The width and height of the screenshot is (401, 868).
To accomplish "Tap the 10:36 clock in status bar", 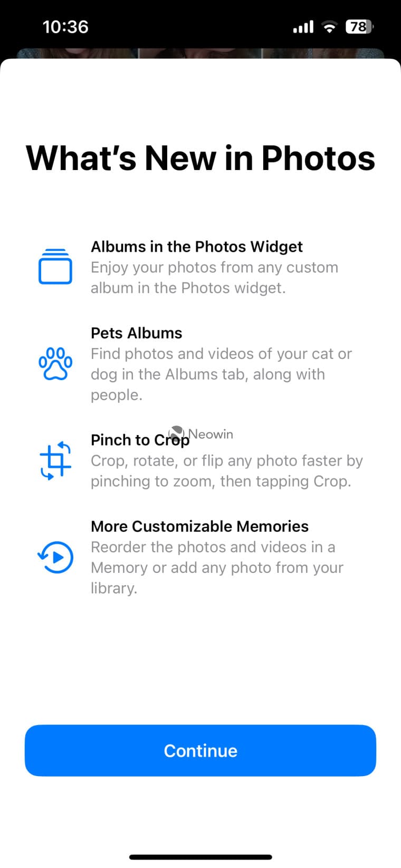I will pyautogui.click(x=65, y=27).
